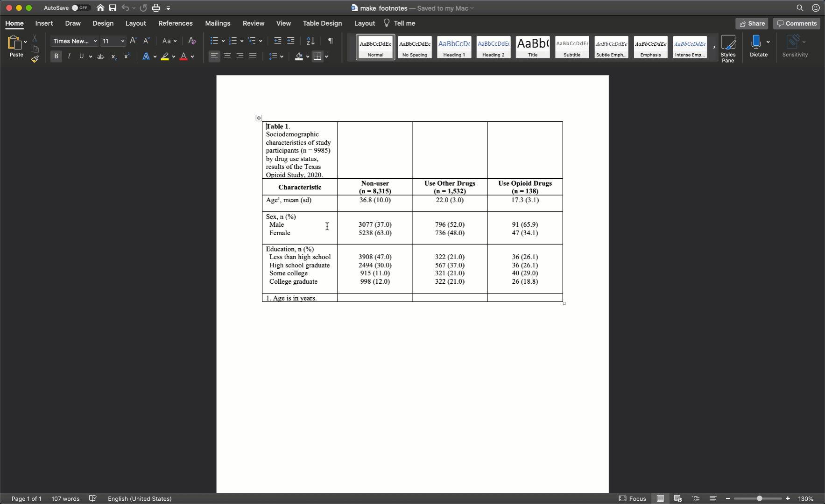Click the Home icon in title bar
825x504 pixels.
click(x=100, y=8)
